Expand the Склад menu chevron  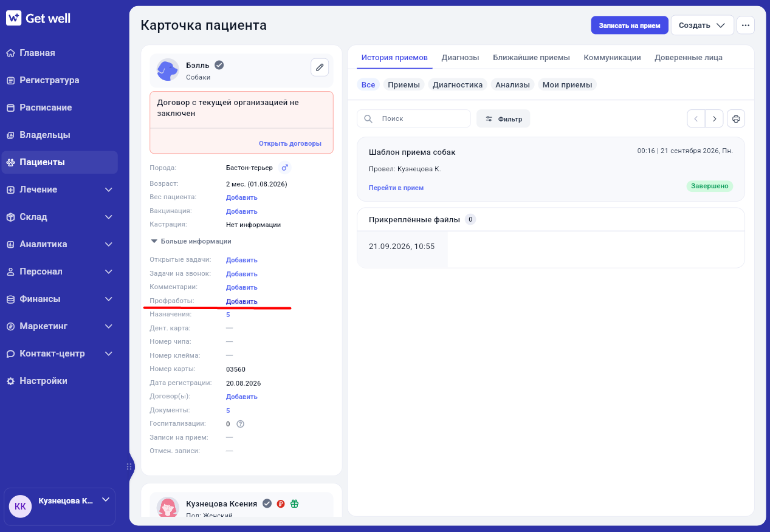[x=109, y=217]
